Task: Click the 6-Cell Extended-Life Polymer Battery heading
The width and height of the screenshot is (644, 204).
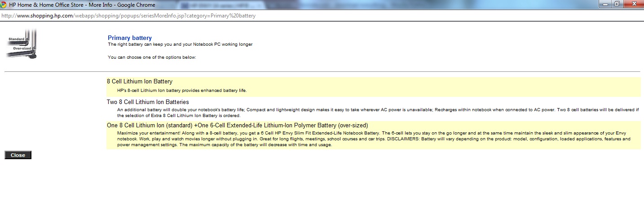Action: 237,126
